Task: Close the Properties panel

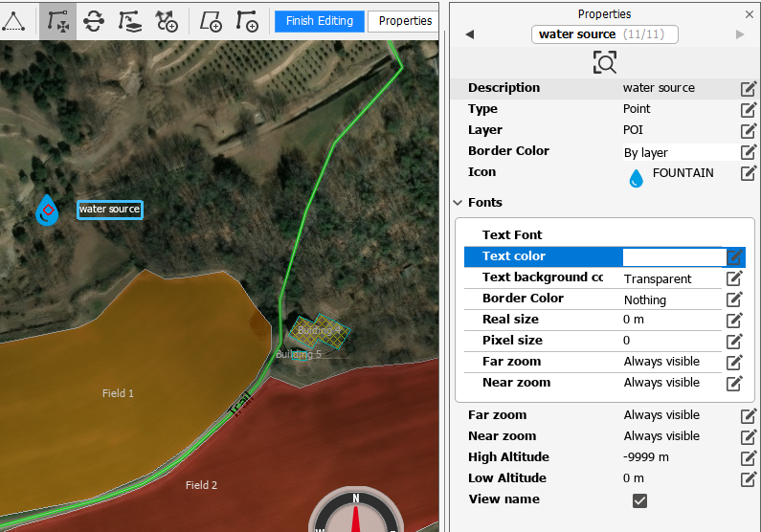Action: [750, 14]
